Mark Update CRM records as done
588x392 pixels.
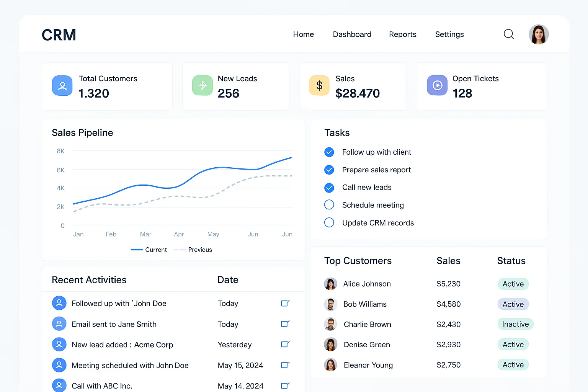[x=329, y=222]
